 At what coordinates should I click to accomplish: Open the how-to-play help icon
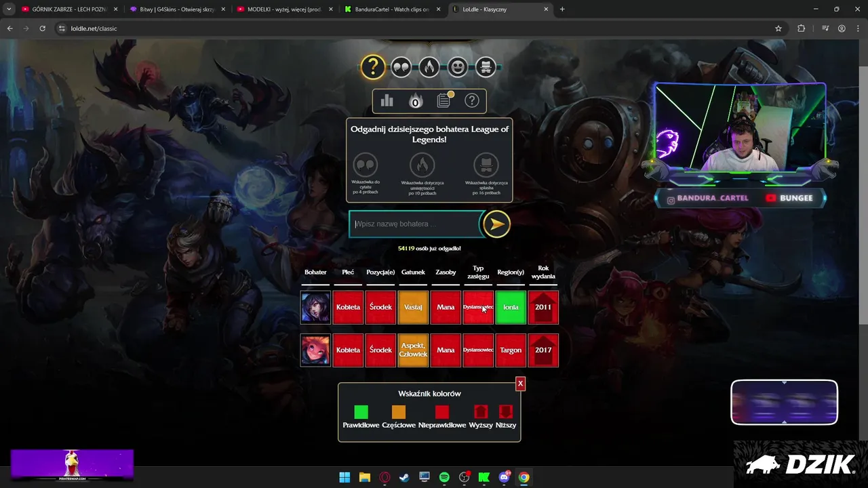pyautogui.click(x=472, y=101)
